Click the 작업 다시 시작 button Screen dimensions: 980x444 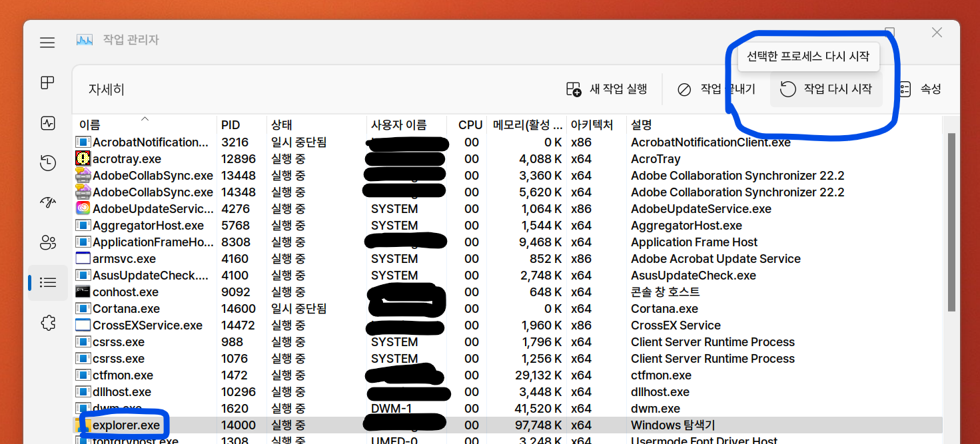pyautogui.click(x=826, y=88)
